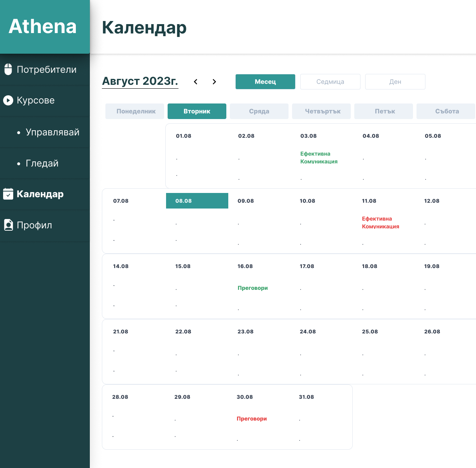Click the Август 2023г. heading
This screenshot has height=468, width=476.
(140, 81)
